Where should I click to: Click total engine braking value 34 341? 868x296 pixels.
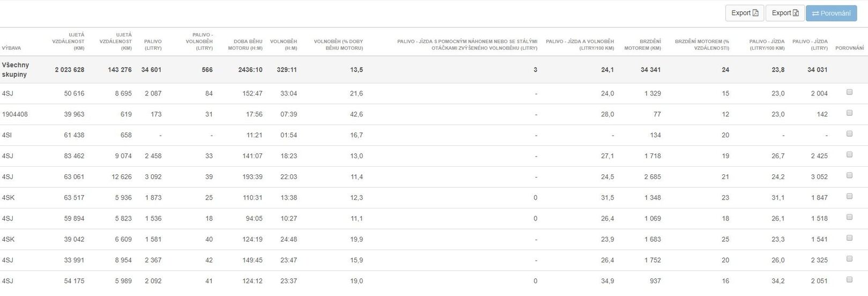[650, 70]
